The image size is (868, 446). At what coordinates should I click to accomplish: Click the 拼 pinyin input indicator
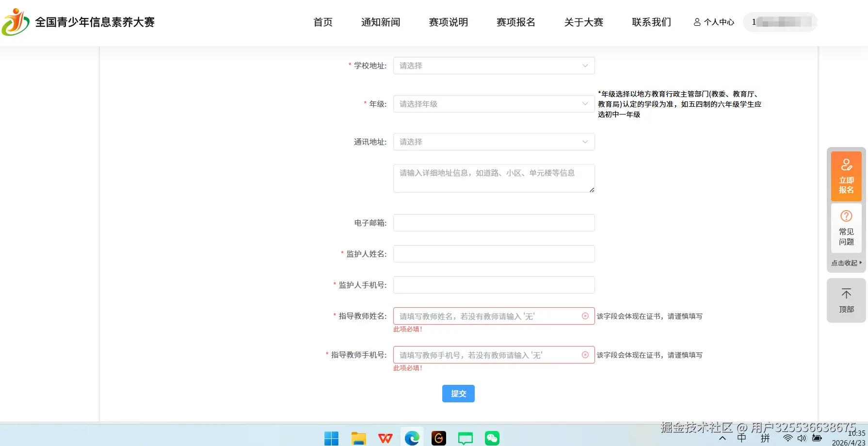pos(765,438)
